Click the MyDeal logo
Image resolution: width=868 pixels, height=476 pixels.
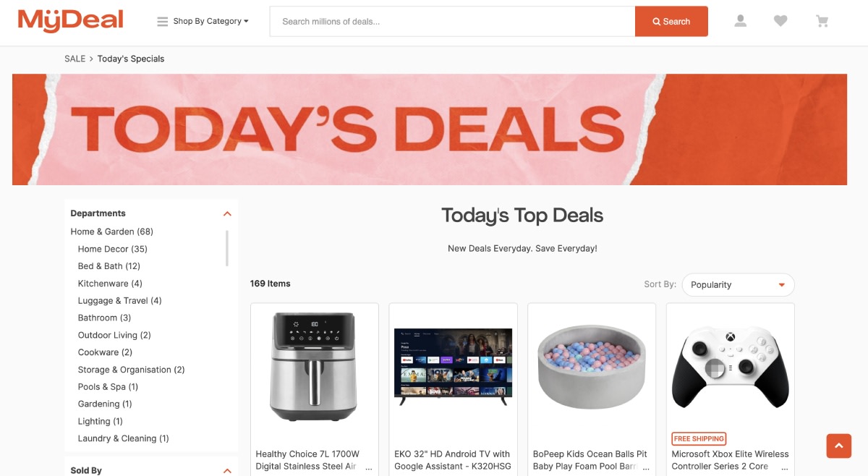point(71,21)
